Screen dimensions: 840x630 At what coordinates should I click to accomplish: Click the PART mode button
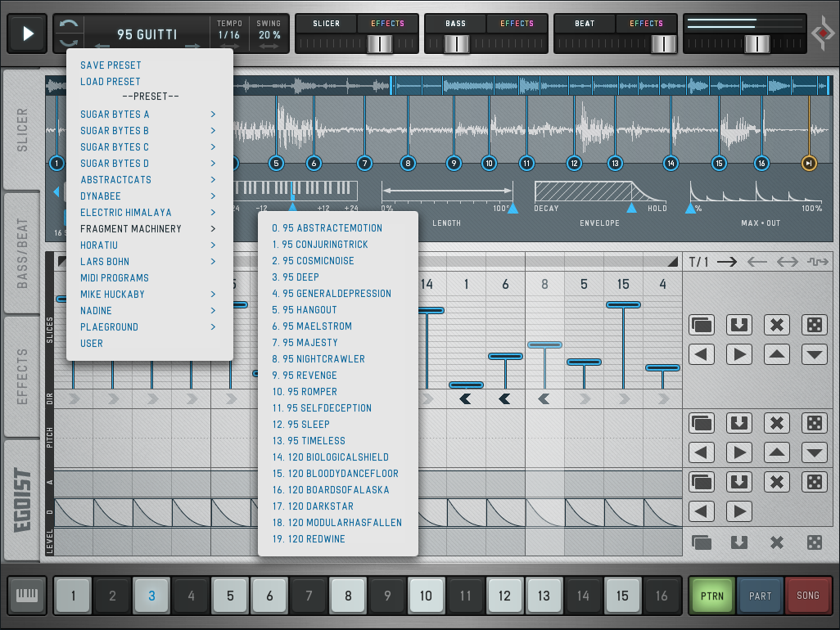click(760, 596)
